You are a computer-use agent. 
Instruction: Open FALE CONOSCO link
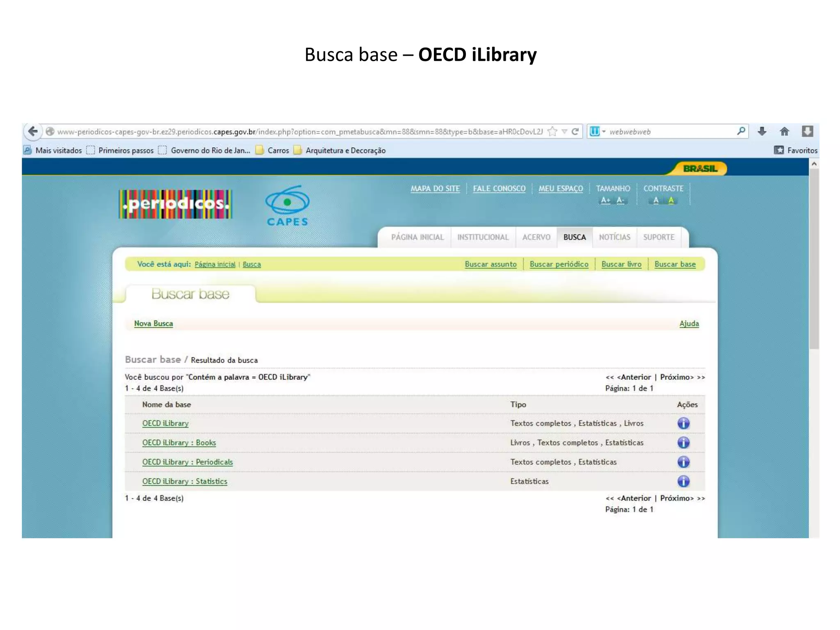[499, 189]
